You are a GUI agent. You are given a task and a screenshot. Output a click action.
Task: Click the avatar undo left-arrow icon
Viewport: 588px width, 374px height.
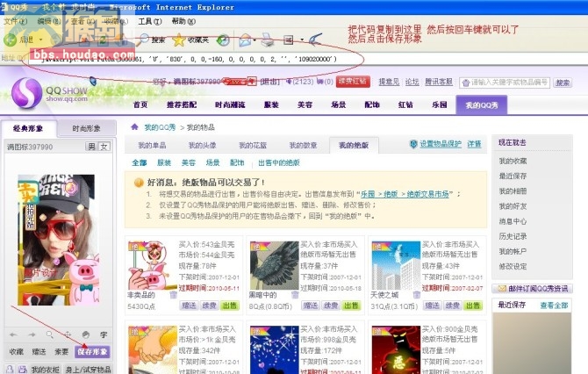pos(13,334)
